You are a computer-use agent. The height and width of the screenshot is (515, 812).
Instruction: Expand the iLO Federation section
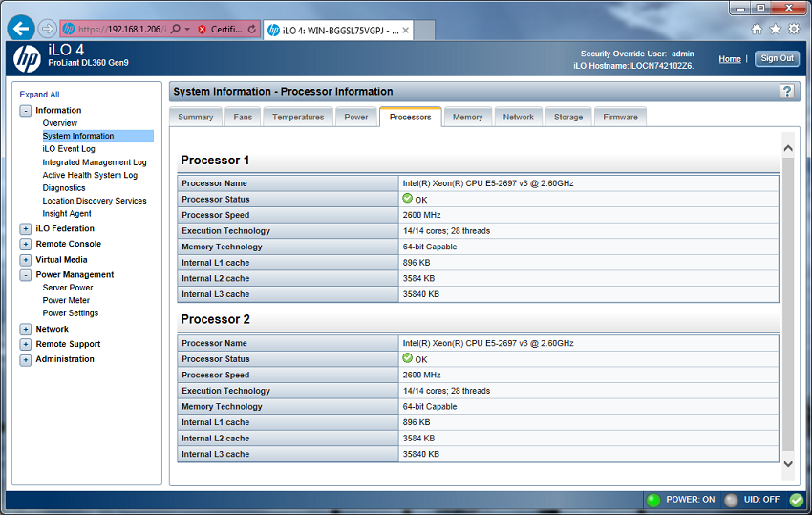coord(26,228)
